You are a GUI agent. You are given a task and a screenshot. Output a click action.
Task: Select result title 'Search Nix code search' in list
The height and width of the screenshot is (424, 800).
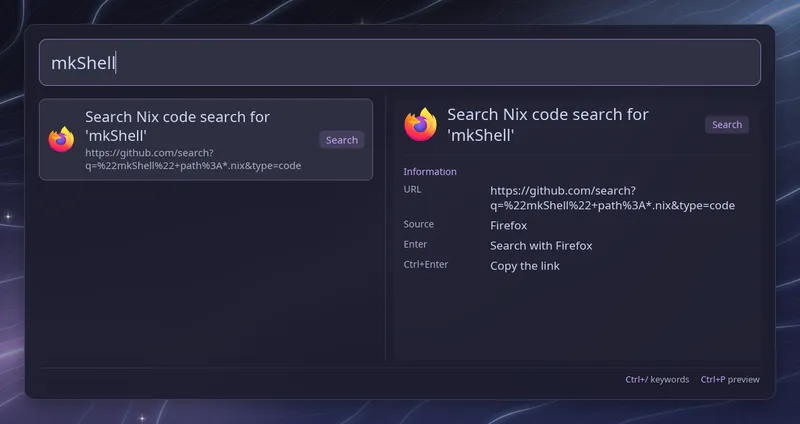177,126
